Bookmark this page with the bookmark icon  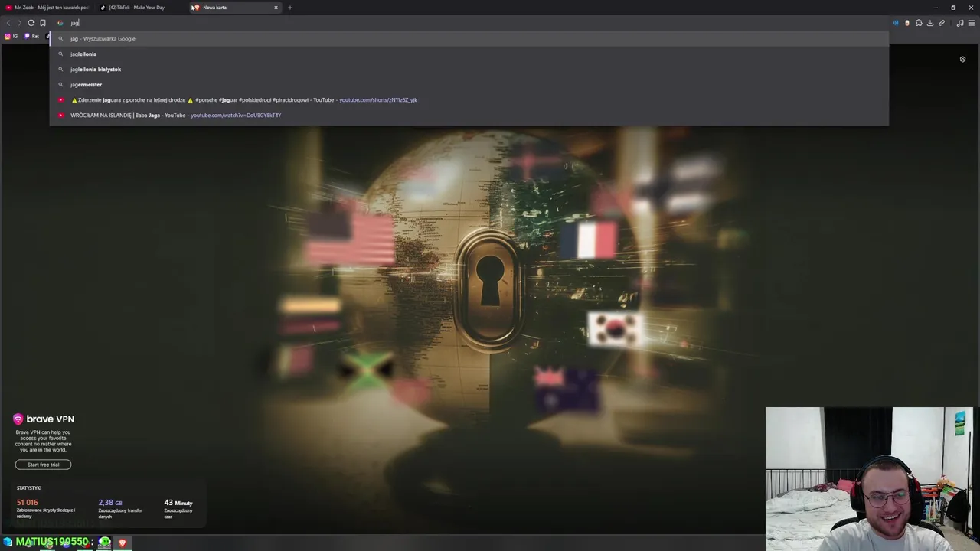43,23
